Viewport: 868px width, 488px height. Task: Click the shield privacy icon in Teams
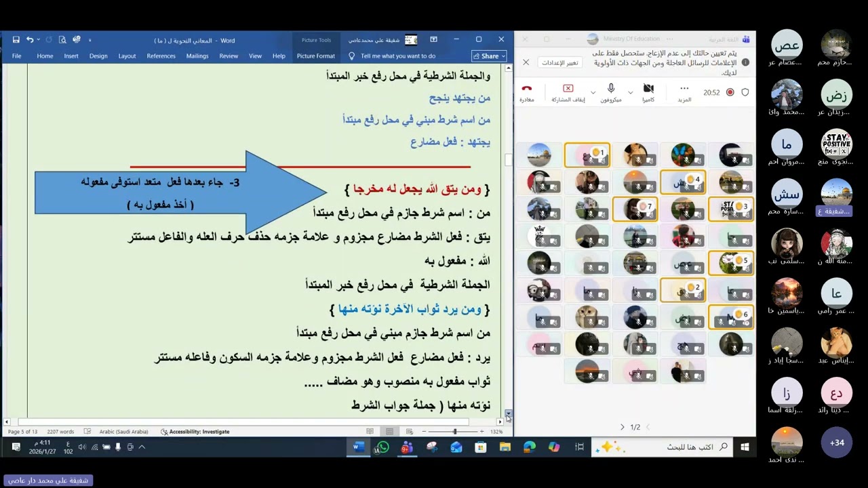tap(745, 92)
